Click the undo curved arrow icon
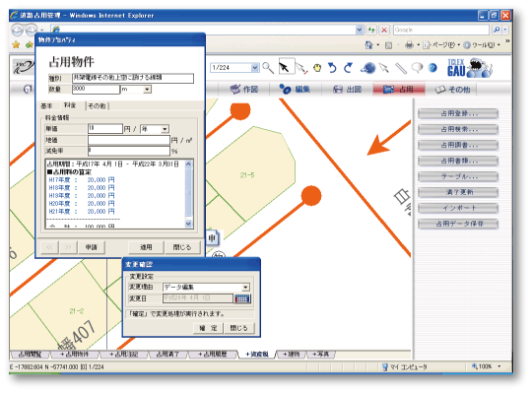This screenshot has width=532, height=393. 332,68
